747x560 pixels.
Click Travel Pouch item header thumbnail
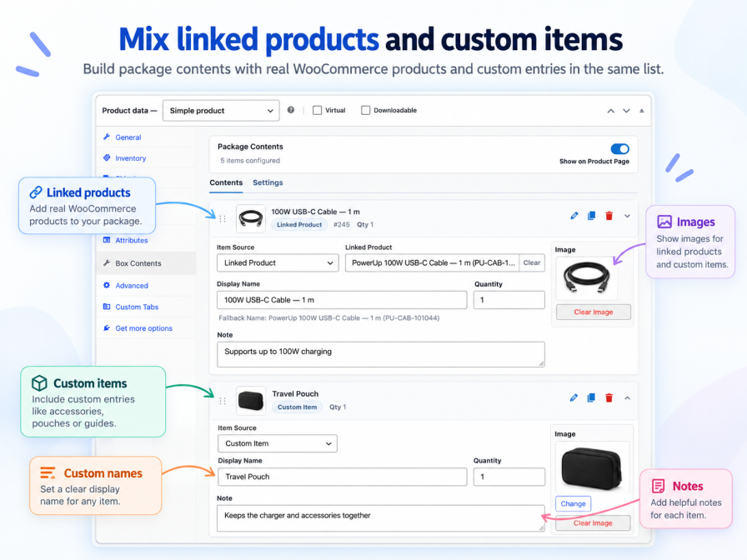click(251, 401)
